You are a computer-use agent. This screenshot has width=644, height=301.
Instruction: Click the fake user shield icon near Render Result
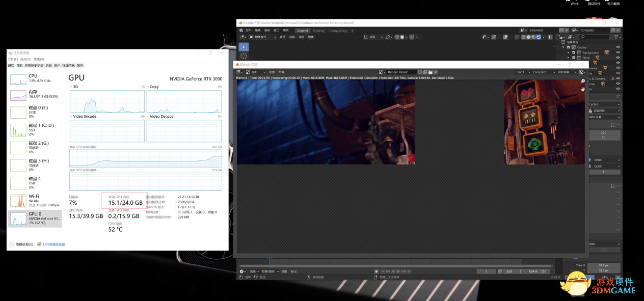[x=420, y=72]
